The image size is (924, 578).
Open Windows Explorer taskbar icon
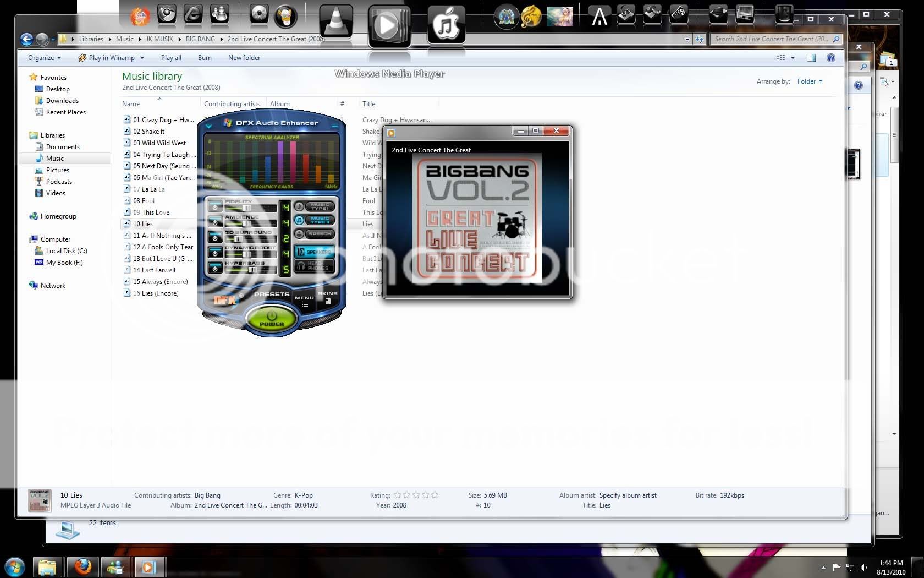click(47, 567)
